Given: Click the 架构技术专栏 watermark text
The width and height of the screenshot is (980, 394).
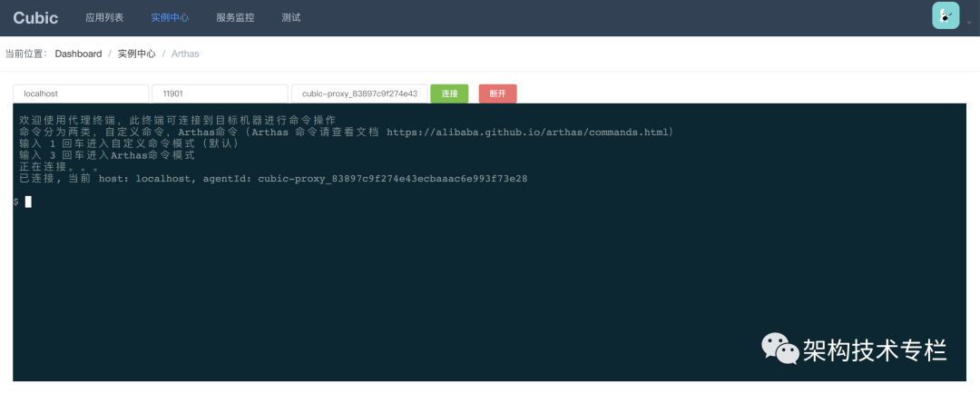Looking at the screenshot, I should [875, 349].
